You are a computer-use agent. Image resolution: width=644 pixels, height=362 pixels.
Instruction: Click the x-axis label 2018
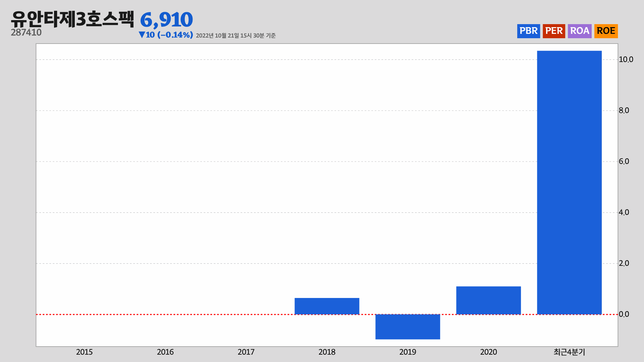tap(327, 352)
